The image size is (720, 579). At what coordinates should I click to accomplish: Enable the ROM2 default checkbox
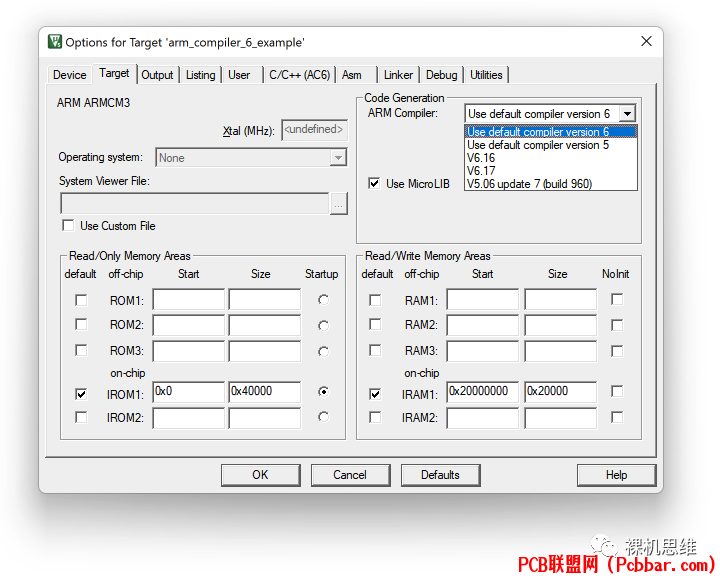(x=81, y=324)
